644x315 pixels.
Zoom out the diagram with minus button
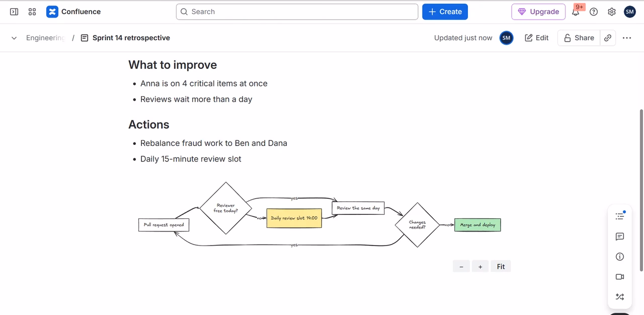tap(461, 267)
